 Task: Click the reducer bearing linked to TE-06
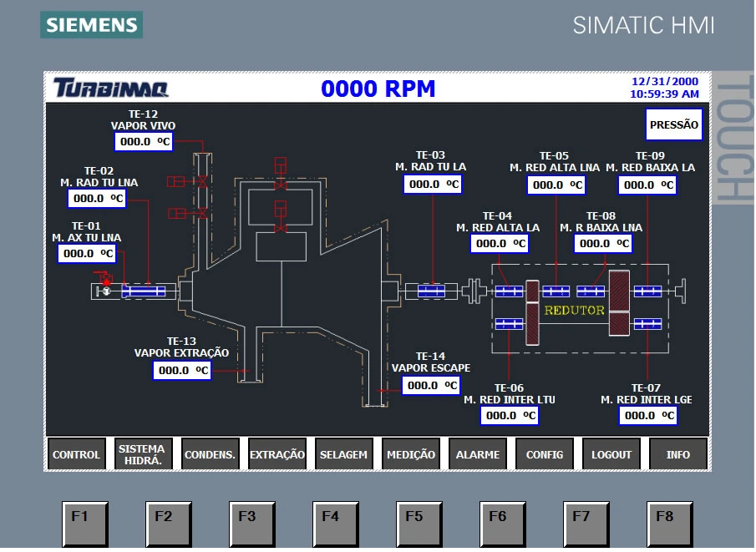coord(509,324)
